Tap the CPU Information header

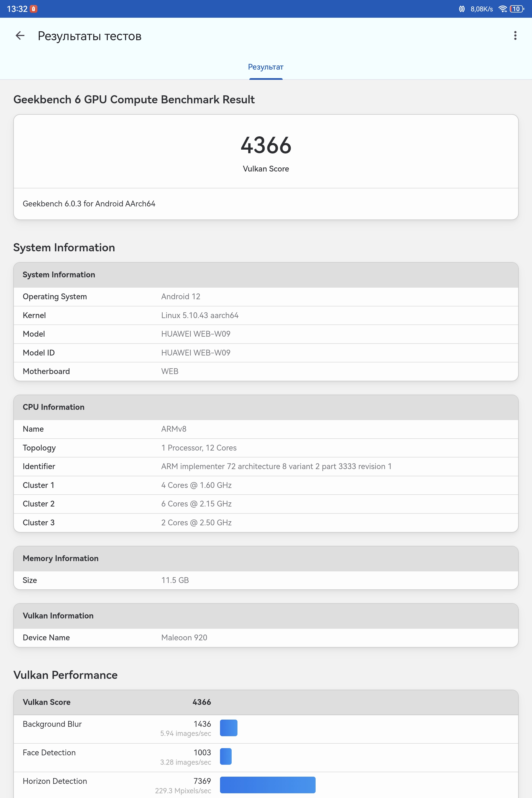(266, 407)
